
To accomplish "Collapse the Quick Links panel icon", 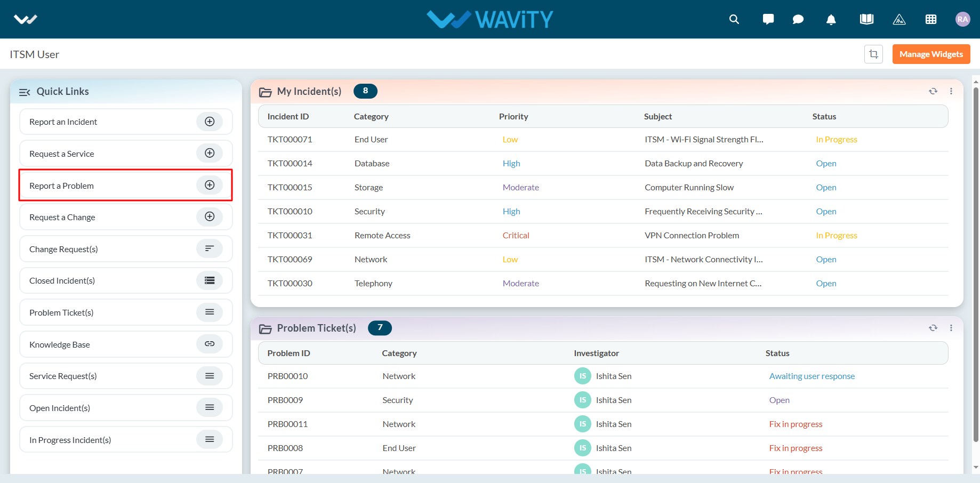I will point(25,92).
